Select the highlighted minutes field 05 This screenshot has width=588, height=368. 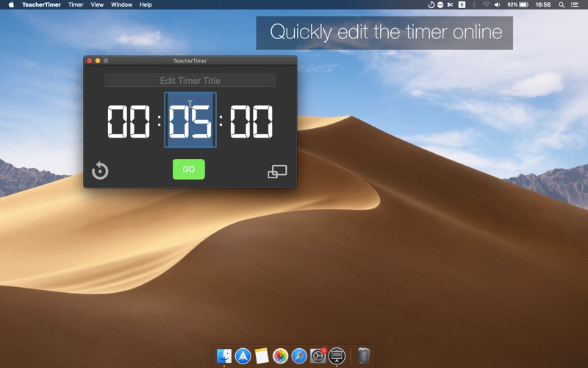click(x=190, y=120)
